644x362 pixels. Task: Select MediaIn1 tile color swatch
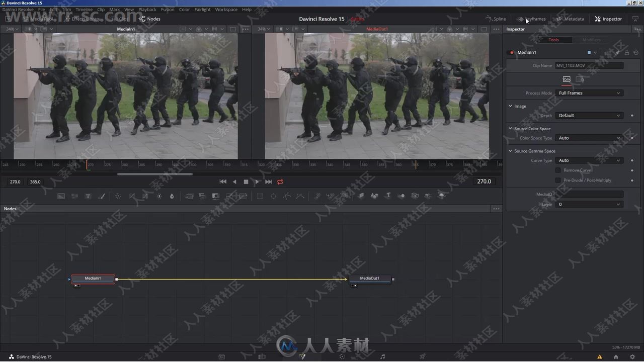pos(589,52)
